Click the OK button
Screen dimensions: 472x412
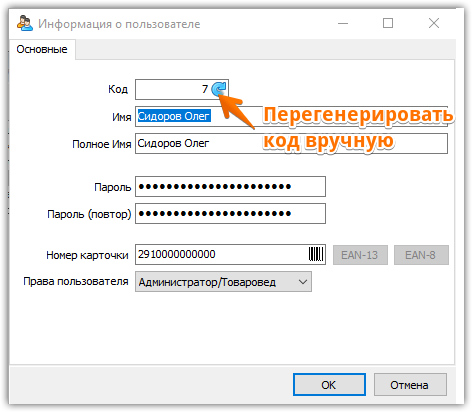click(x=329, y=385)
